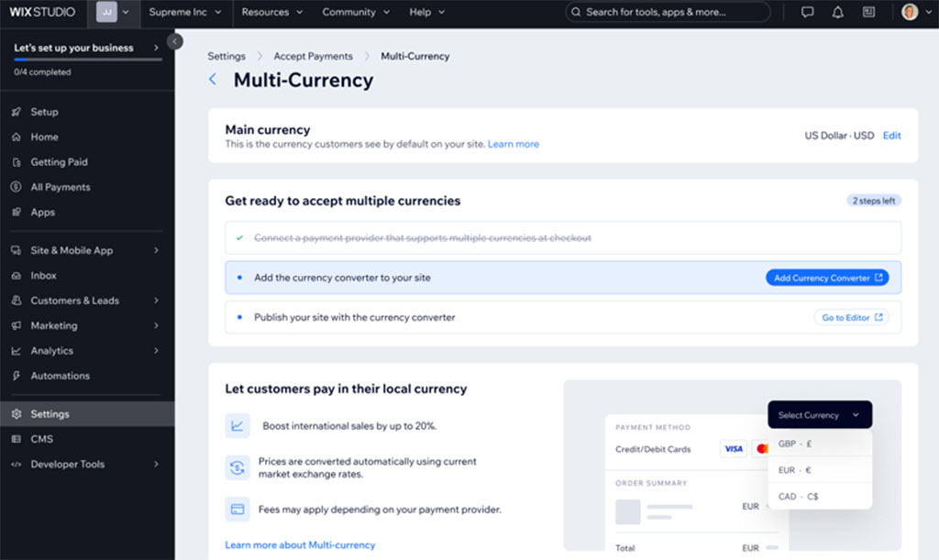
Task: Choose CAD · C$ in currency list
Action: pos(820,497)
